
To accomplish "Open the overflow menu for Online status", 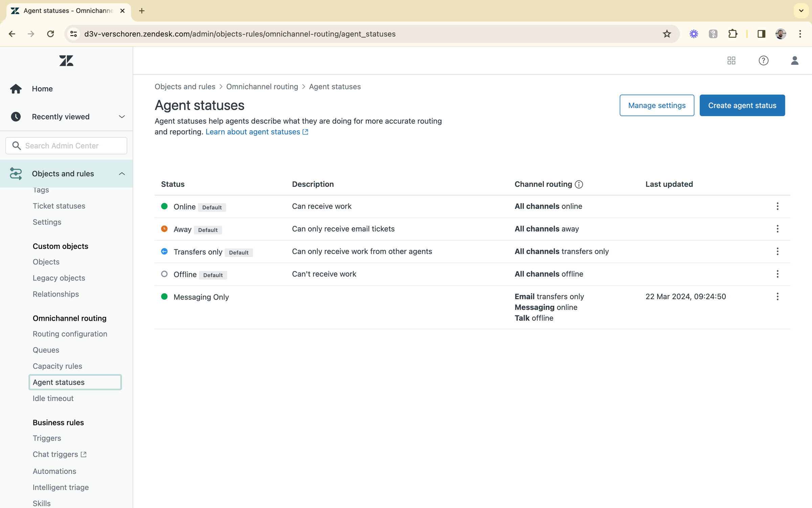I will (777, 206).
